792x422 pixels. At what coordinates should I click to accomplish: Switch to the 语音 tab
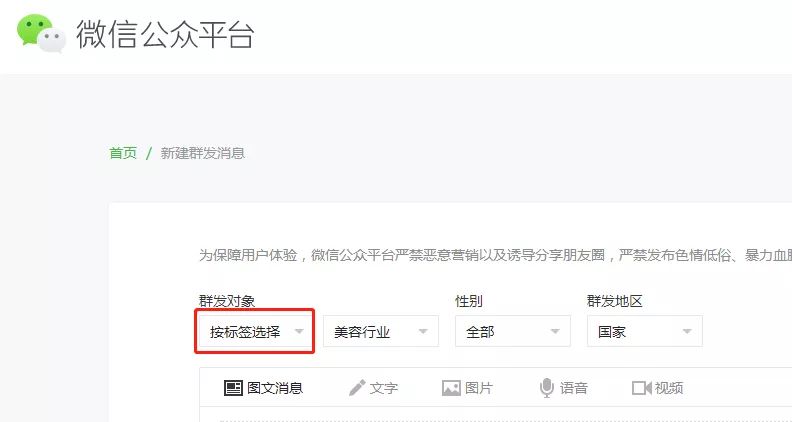[x=564, y=388]
